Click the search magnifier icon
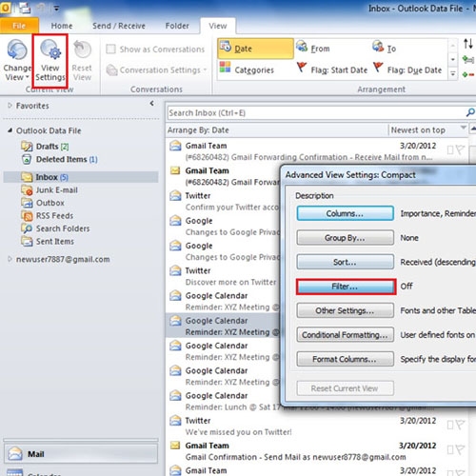 470,112
